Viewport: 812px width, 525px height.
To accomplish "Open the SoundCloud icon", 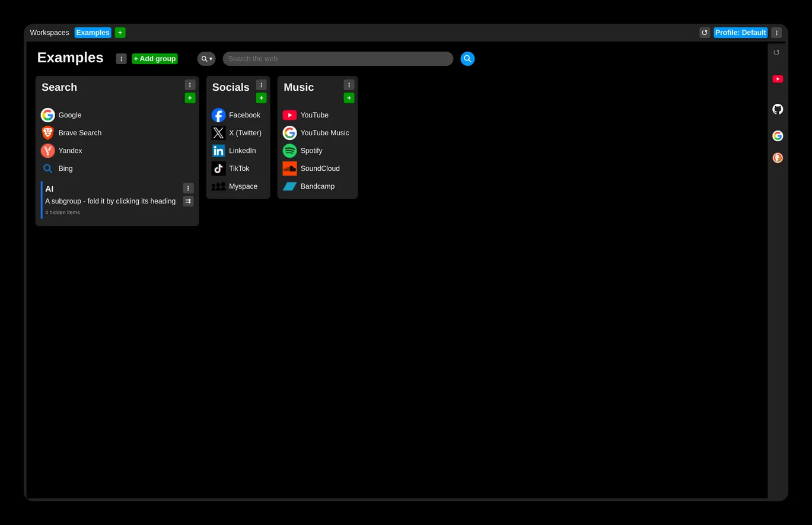I will [x=290, y=168].
